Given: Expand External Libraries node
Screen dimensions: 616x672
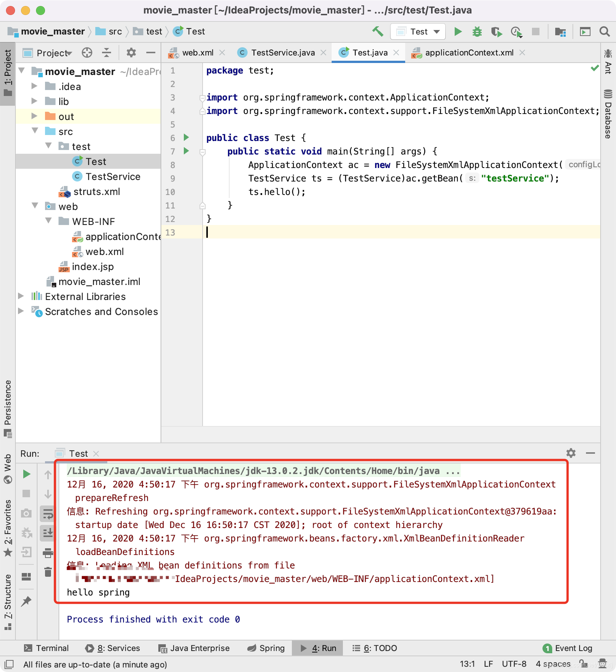Looking at the screenshot, I should [x=21, y=296].
